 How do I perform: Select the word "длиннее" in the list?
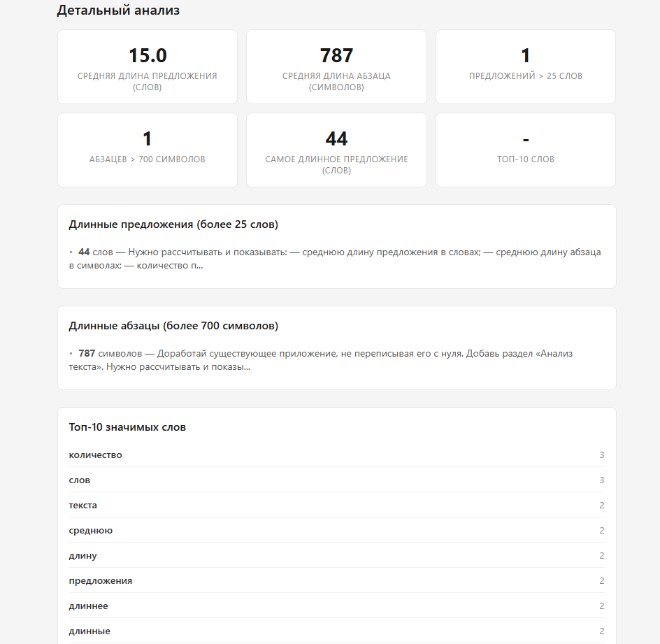[88, 606]
